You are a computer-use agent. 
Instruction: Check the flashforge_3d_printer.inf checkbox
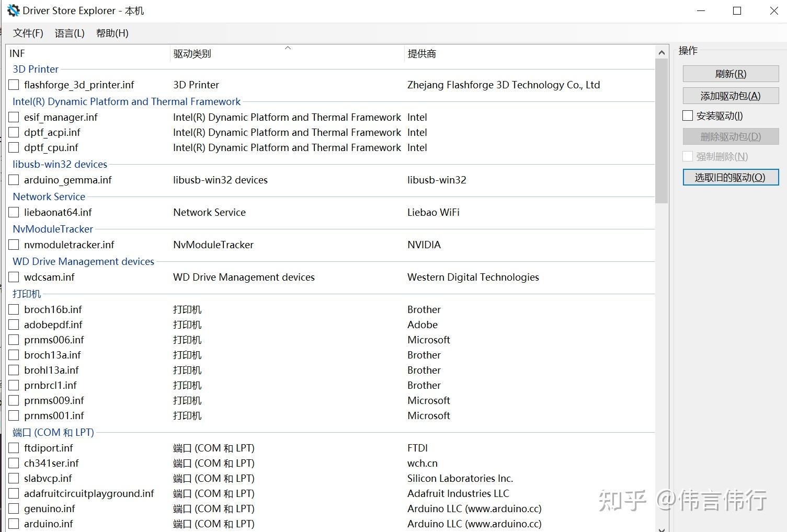[x=13, y=85]
